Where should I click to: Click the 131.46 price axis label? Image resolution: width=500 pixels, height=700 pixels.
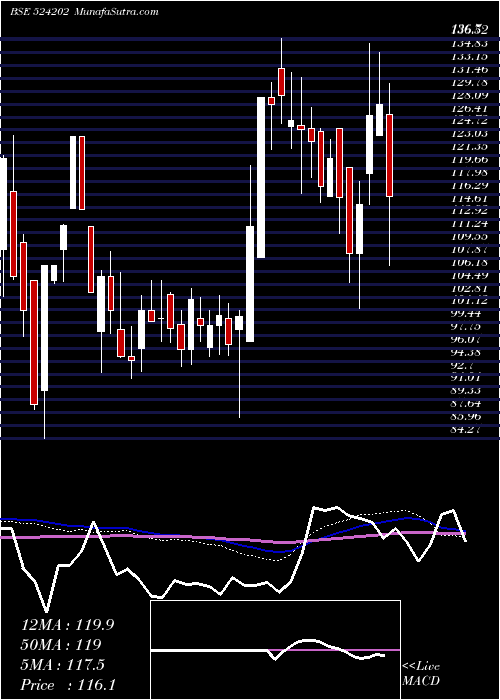click(x=470, y=69)
